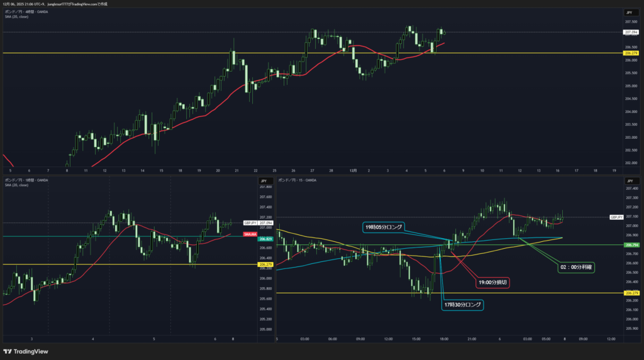Image resolution: width=644 pixels, height=360 pixels.
Task: Click SMA (20, close) legend on 1-hour chart
Action: coord(16,185)
